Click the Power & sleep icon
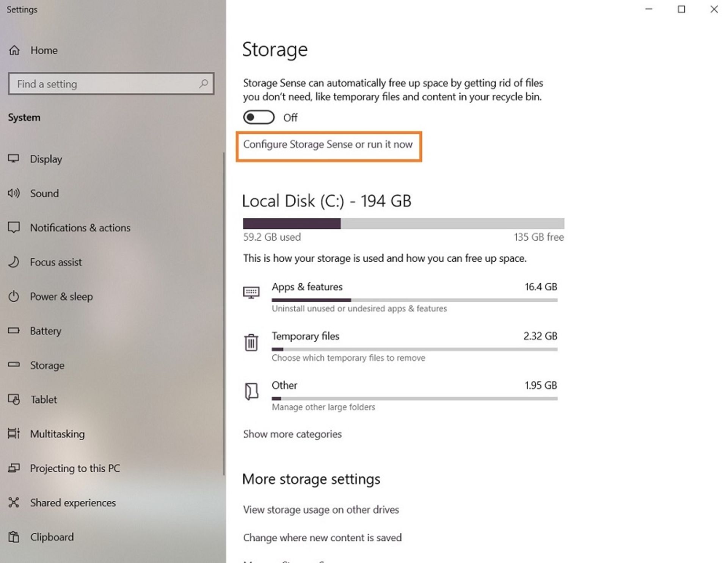The height and width of the screenshot is (563, 728). (x=14, y=296)
